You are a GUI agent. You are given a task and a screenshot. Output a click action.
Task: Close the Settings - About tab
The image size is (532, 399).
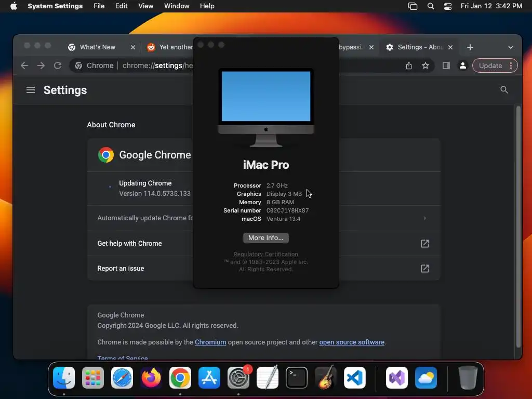(450, 47)
